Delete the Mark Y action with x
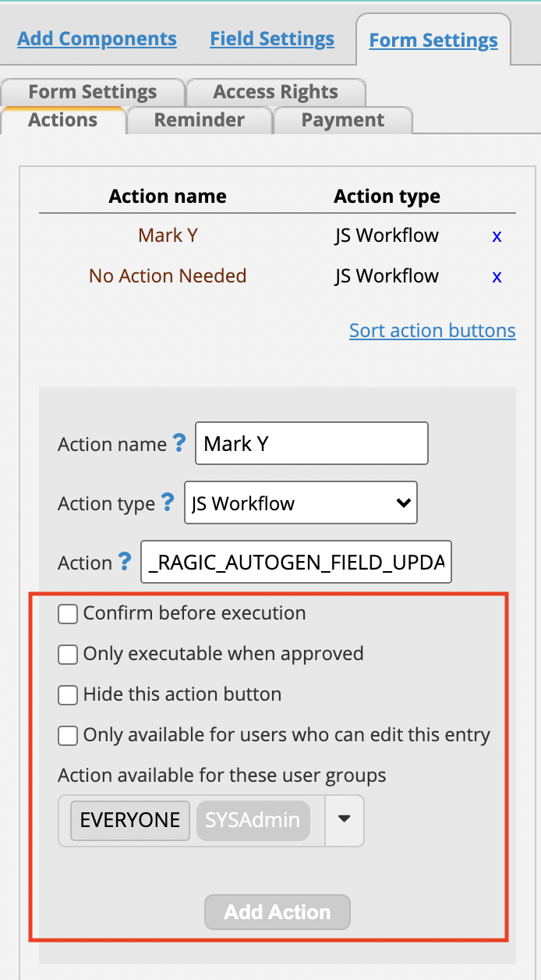541x980 pixels. 497,236
